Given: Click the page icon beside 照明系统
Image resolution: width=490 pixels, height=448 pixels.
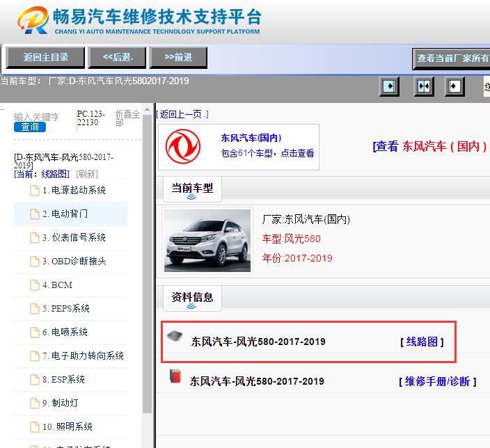Looking at the screenshot, I should pos(34,426).
